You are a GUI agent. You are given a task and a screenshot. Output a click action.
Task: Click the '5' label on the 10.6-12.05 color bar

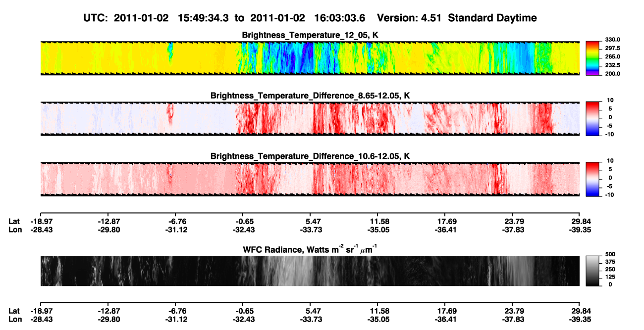pyautogui.click(x=610, y=169)
